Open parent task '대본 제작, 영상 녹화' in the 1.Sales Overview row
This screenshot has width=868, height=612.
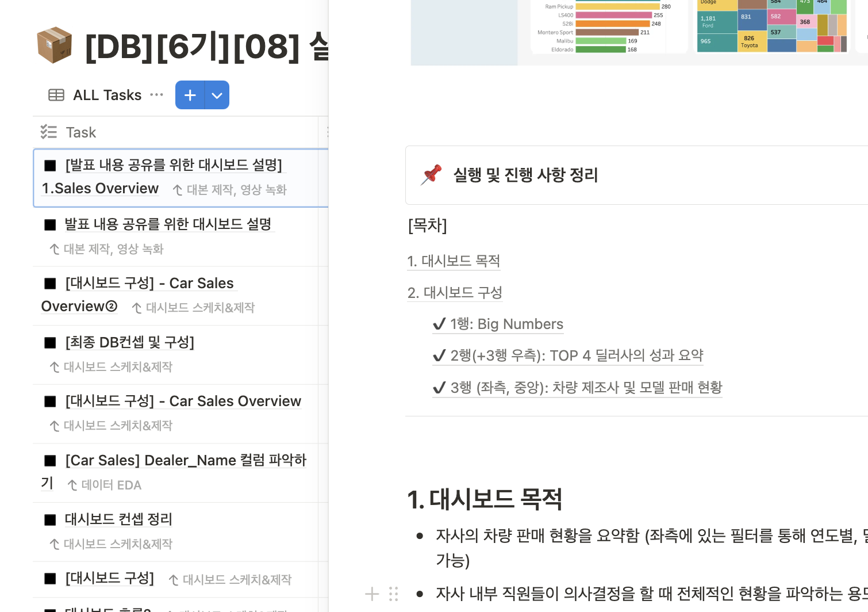point(230,190)
